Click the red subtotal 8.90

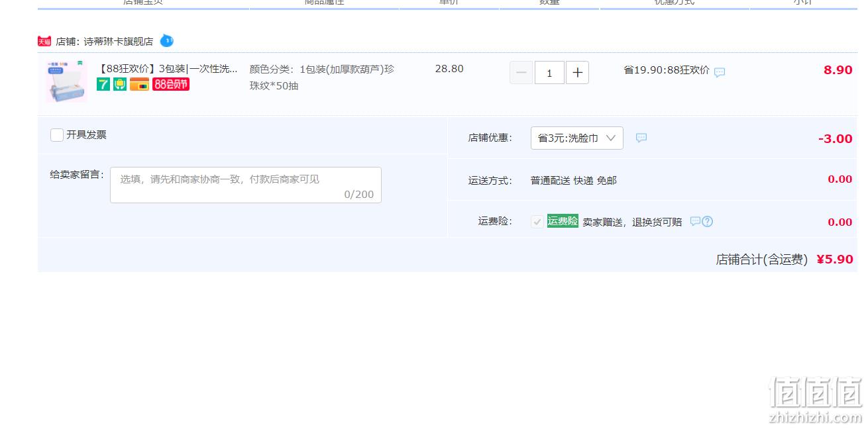coord(838,70)
